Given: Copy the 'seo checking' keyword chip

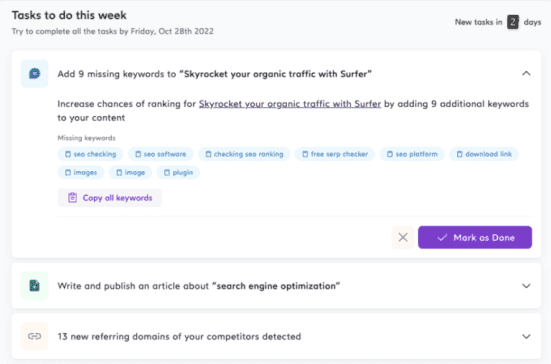Looking at the screenshot, I should 90,154.
